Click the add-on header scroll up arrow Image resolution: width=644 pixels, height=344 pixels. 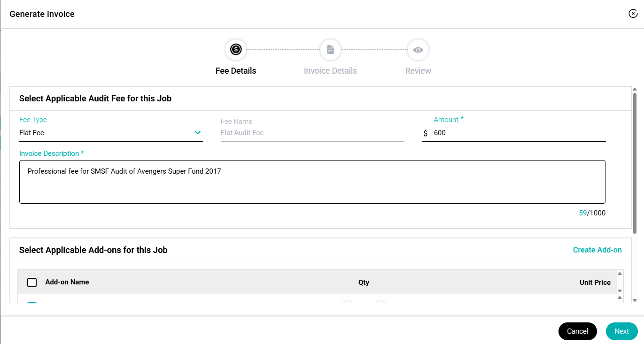[620, 274]
